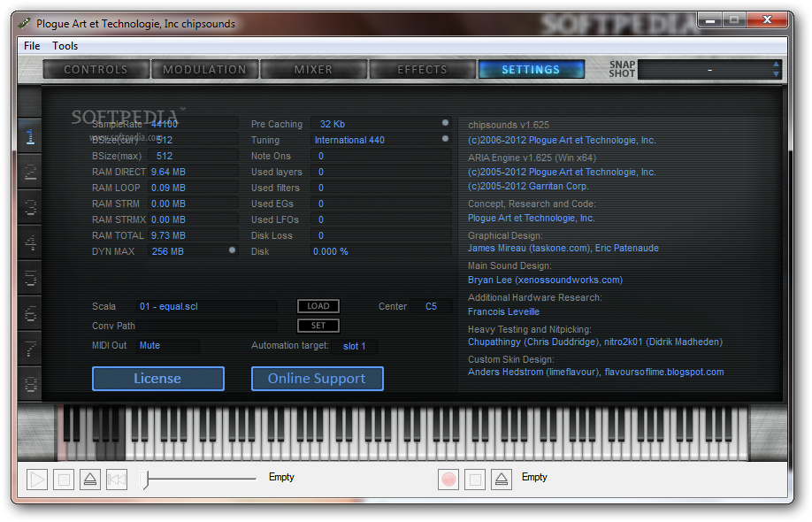
Task: Select slot 7 in the sidebar
Action: [x=30, y=349]
